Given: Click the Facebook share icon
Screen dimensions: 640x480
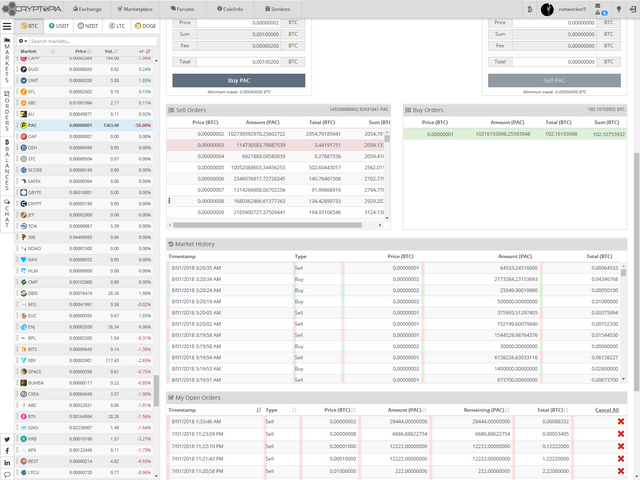Looking at the screenshot, I should pyautogui.click(x=7, y=452).
